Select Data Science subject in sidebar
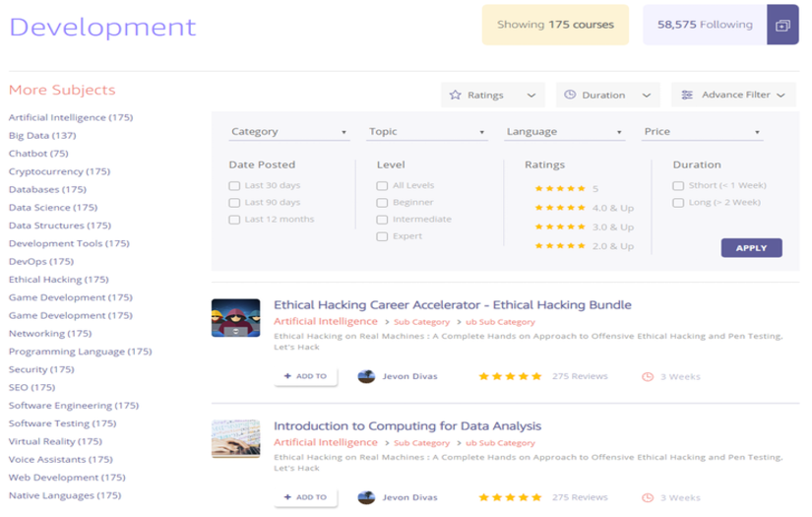This screenshot has height=517, width=812. 53,208
